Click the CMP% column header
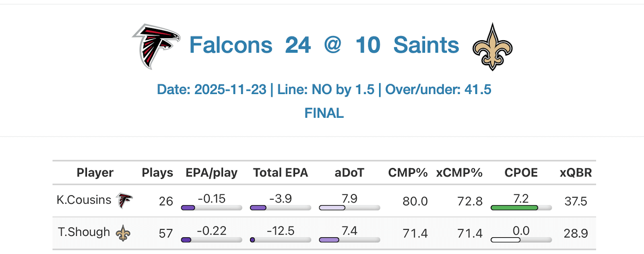The image size is (644, 254). pyautogui.click(x=407, y=173)
